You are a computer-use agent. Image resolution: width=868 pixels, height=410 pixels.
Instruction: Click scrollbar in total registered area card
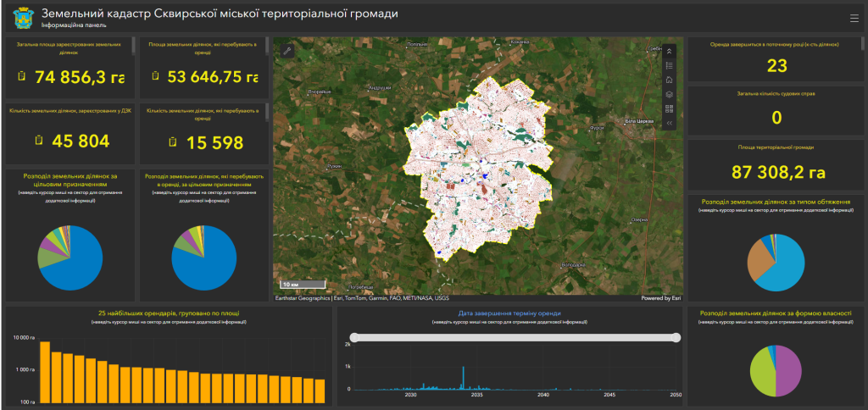tap(133, 43)
